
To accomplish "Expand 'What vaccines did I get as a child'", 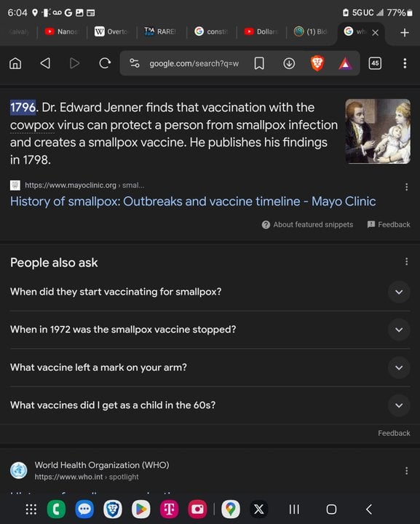I will coord(210,405).
